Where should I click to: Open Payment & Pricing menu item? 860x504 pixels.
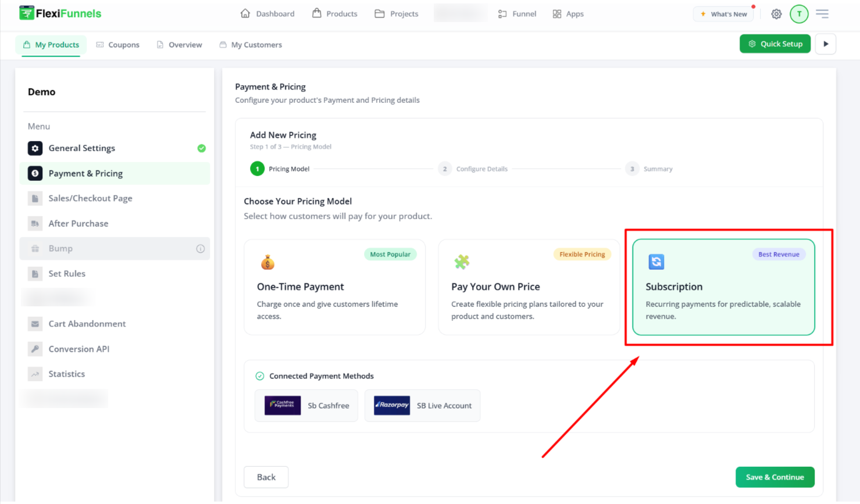coord(115,173)
